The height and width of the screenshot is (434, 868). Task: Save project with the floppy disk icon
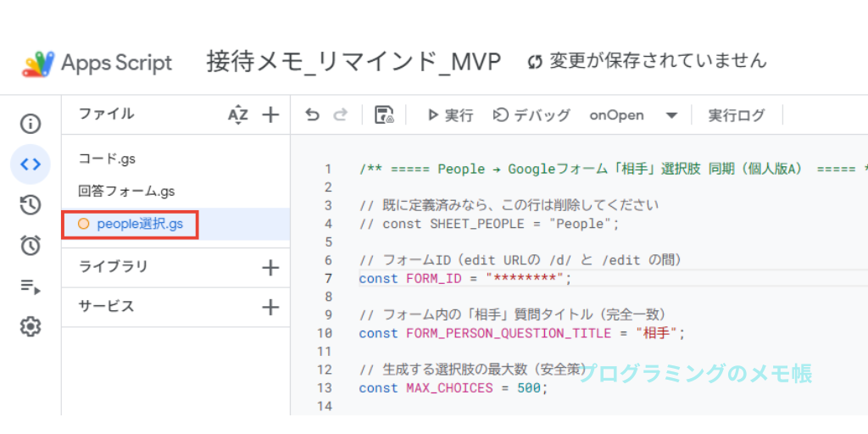click(384, 115)
